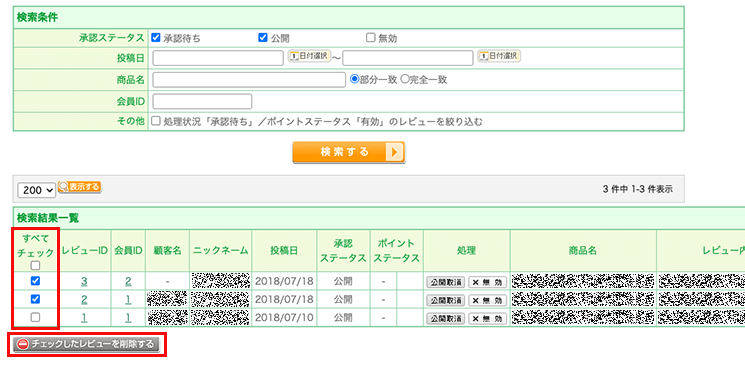Open member ID 2 link
This screenshot has height=365, width=745.
pyautogui.click(x=128, y=281)
